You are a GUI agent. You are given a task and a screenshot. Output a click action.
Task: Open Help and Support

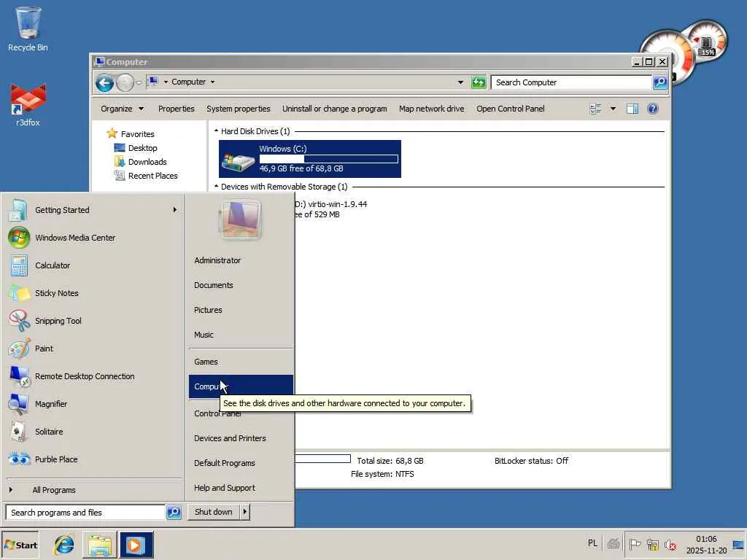click(x=225, y=488)
